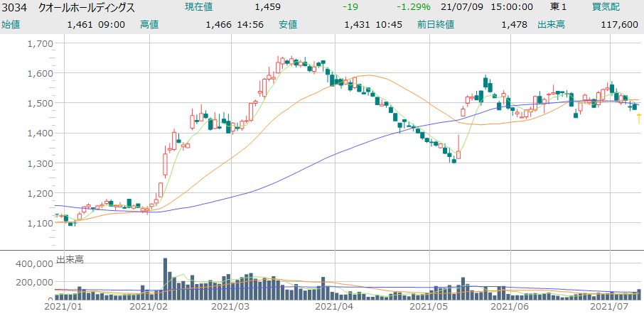Click the 400,000 volume axis label
Image resolution: width=644 pixels, height=316 pixels.
pos(34,263)
